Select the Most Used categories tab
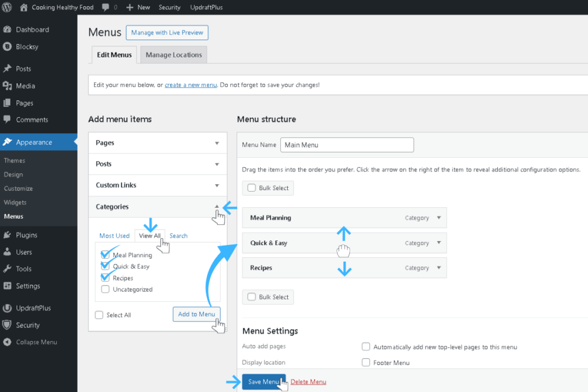The width and height of the screenshot is (588, 392). [x=114, y=236]
